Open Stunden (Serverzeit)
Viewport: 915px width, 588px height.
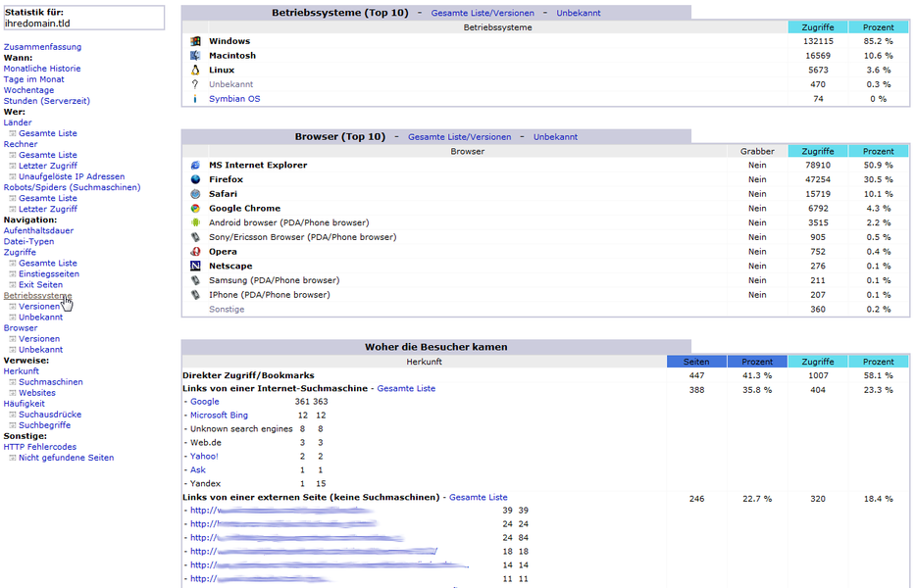click(47, 101)
